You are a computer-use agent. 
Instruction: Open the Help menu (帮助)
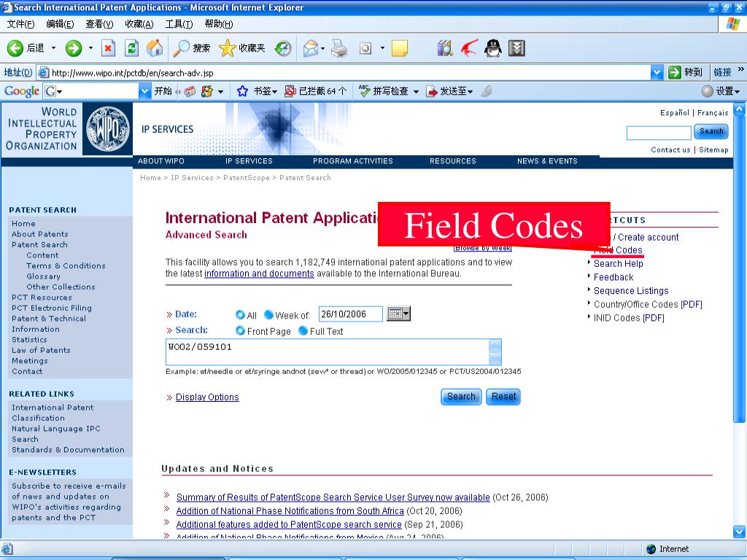coord(219,24)
